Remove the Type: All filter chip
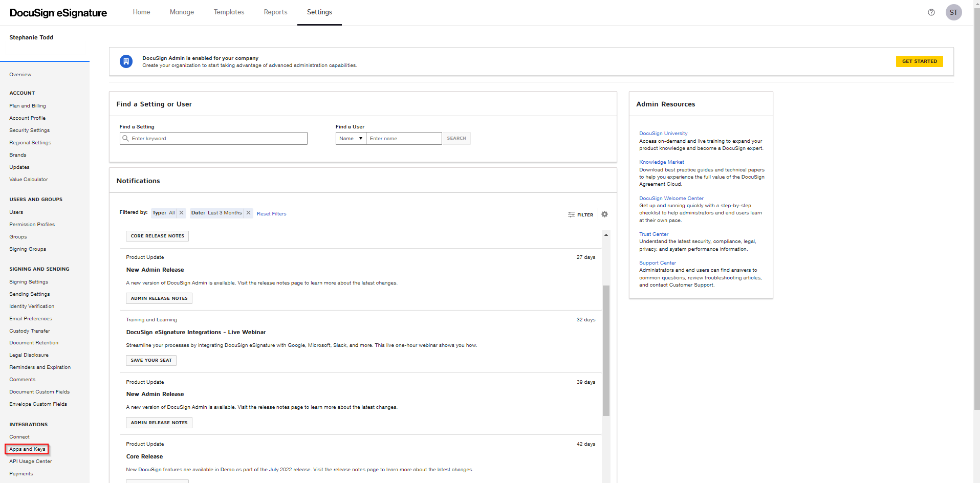Image resolution: width=980 pixels, height=483 pixels. tap(181, 213)
